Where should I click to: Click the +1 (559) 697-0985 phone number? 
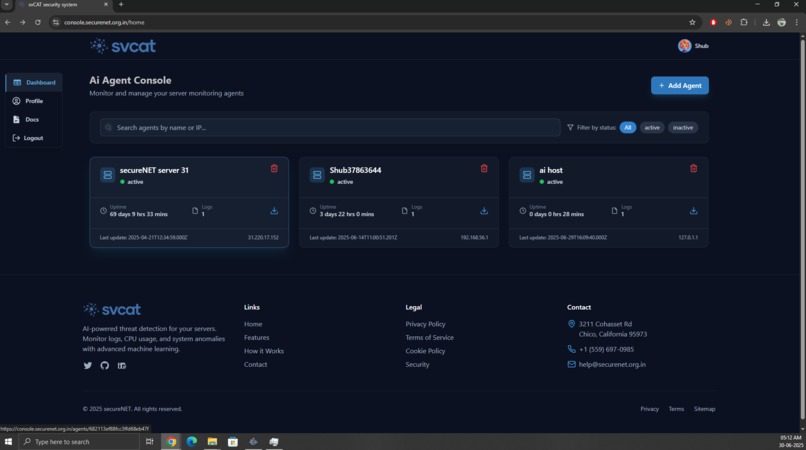pyautogui.click(x=606, y=349)
